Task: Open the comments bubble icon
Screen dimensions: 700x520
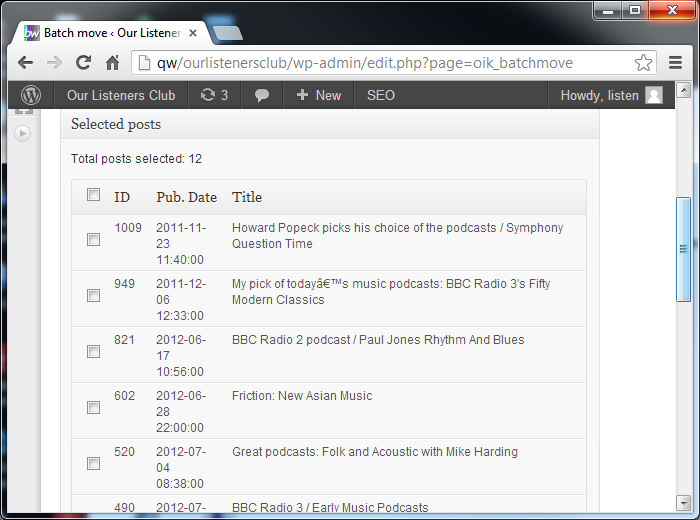Action: point(262,95)
